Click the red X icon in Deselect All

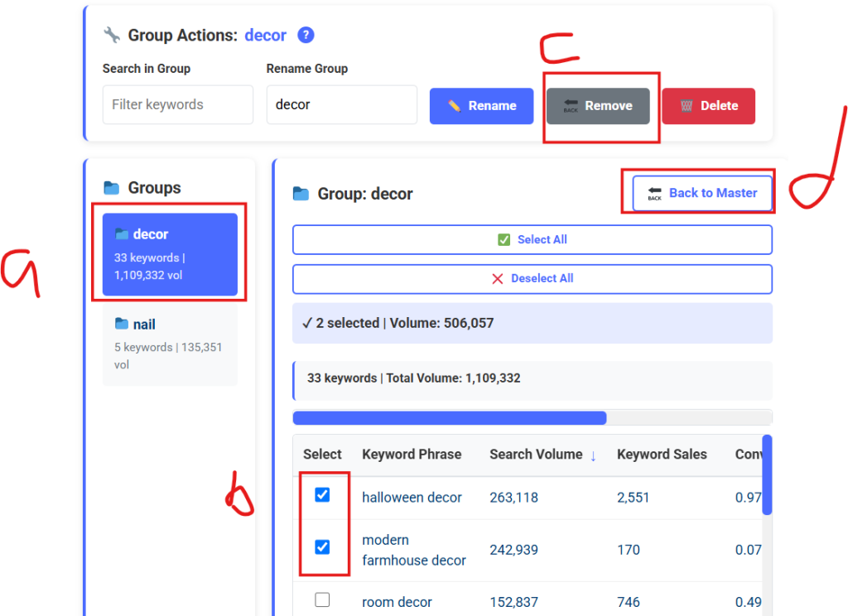coord(498,278)
